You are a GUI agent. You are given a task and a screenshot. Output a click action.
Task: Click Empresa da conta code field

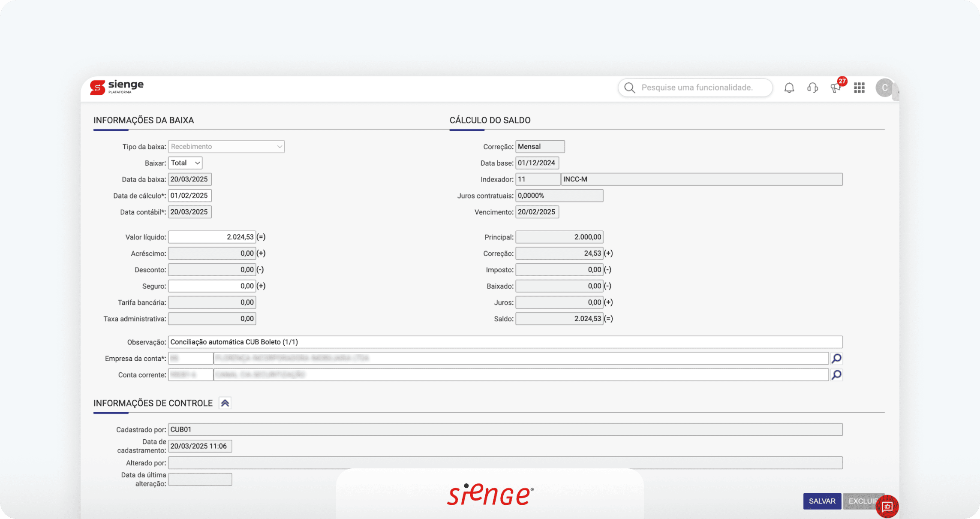190,358
